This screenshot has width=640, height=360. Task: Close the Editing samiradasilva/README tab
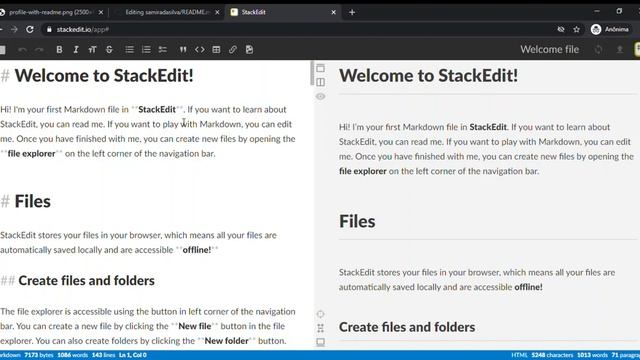(217, 12)
